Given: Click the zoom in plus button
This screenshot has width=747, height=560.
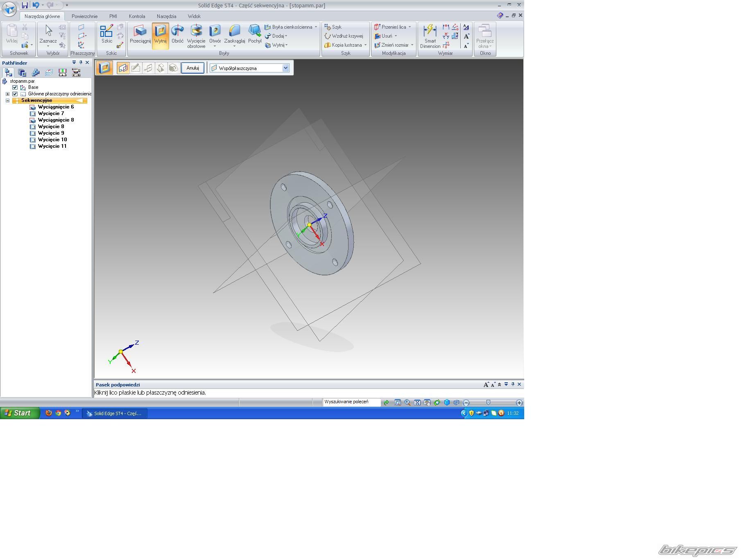Looking at the screenshot, I should pyautogui.click(x=519, y=403).
